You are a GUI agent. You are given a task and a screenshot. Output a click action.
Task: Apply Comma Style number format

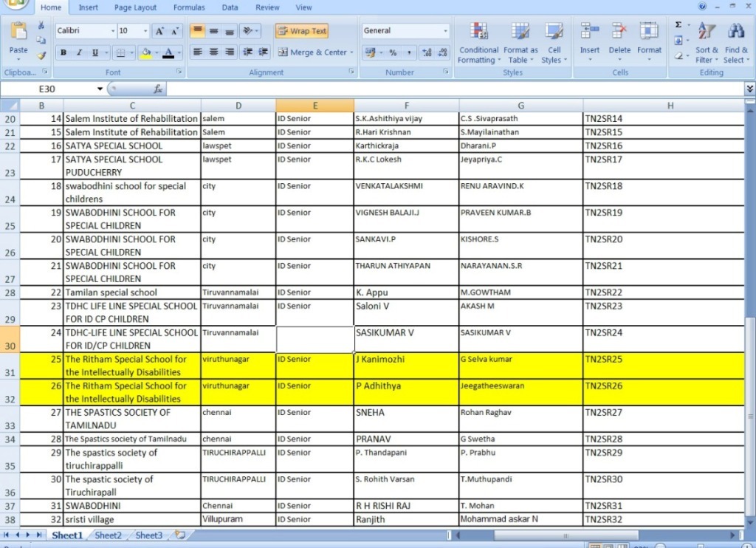409,52
